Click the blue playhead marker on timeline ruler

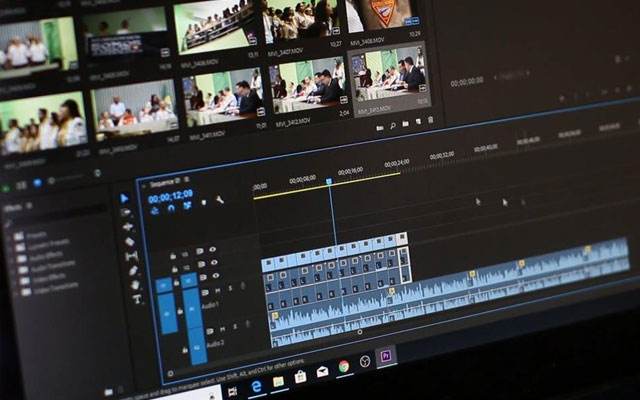[328, 182]
